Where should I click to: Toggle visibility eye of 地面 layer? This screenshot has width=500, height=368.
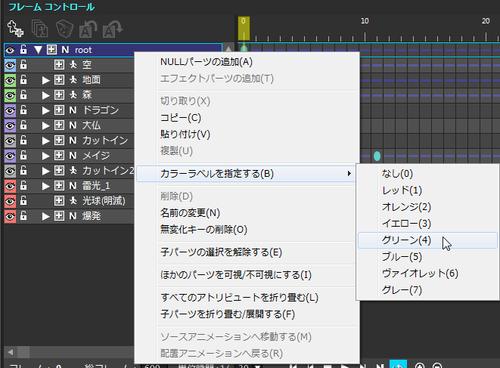tap(10, 80)
